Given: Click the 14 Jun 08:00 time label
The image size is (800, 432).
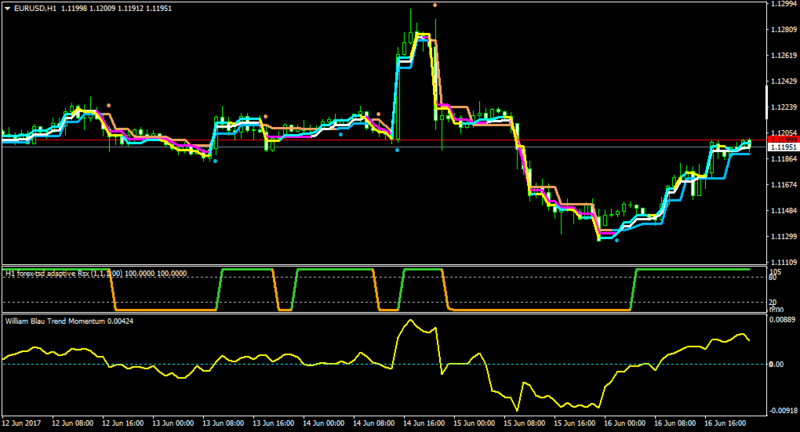Looking at the screenshot, I should click(373, 423).
